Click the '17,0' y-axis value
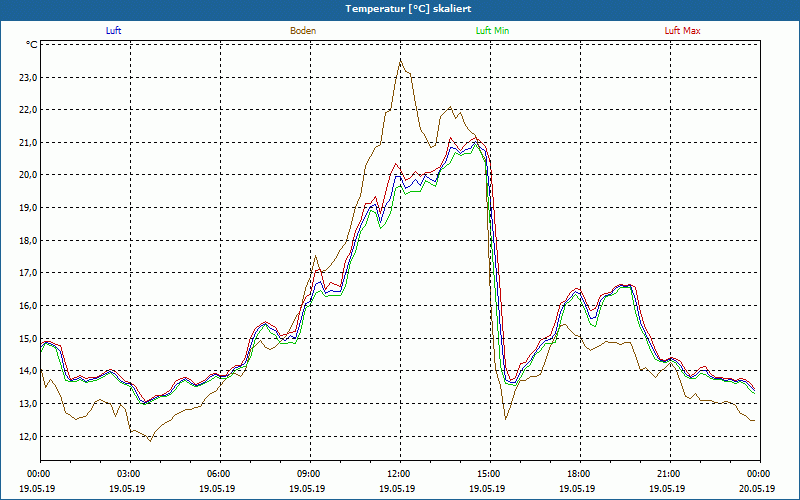Screen dimensions: 800x500 coord(28,273)
